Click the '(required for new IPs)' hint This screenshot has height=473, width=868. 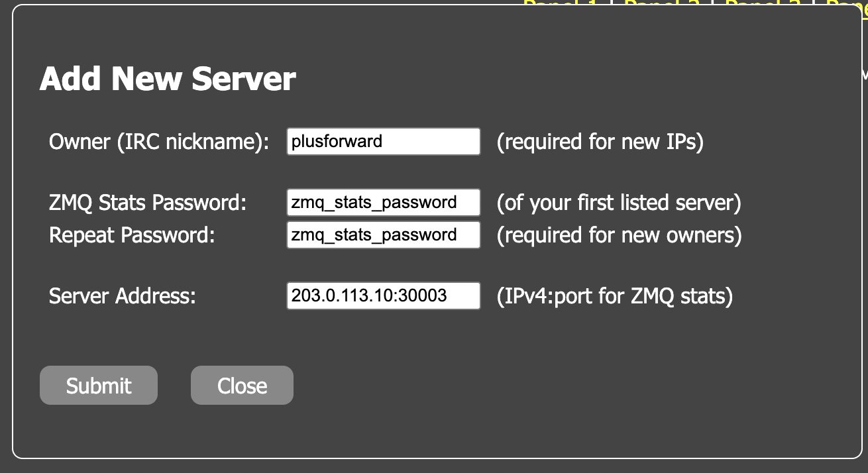600,142
